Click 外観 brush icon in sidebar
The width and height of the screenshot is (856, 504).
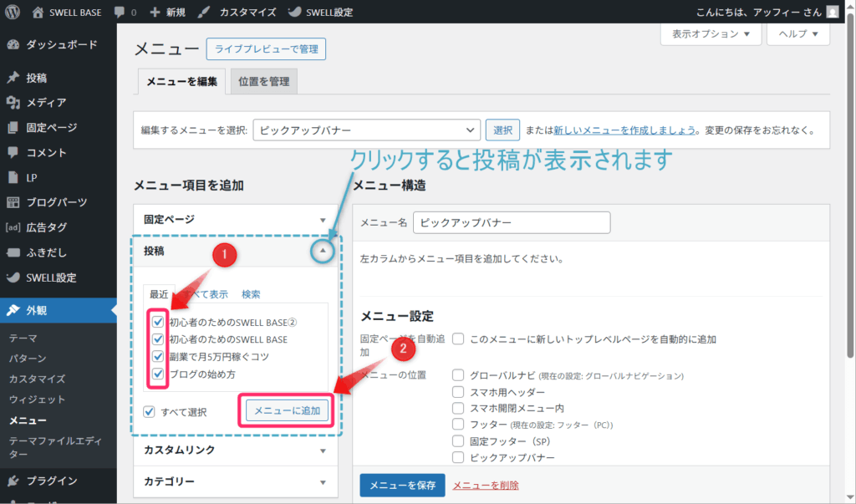[13, 310]
